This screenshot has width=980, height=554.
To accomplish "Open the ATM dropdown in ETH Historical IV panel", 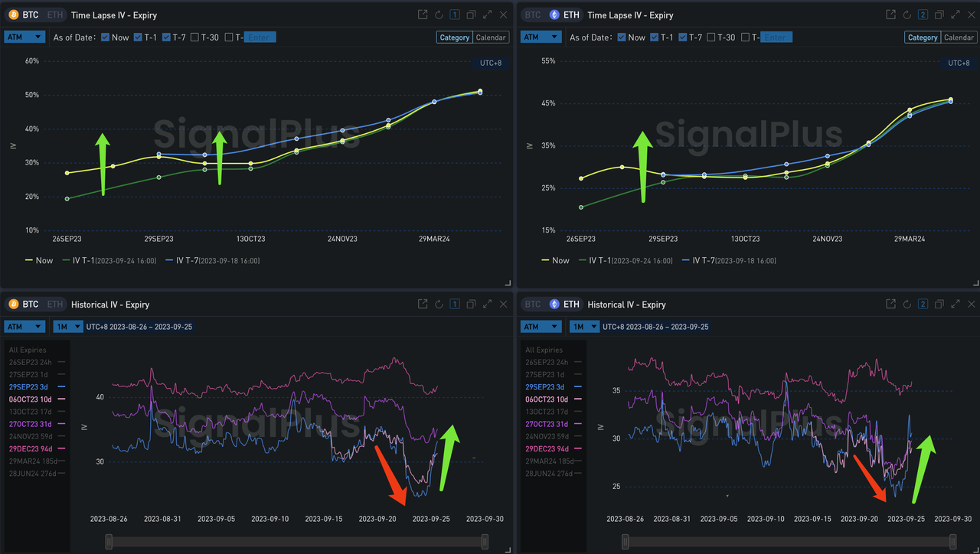I will pos(541,327).
